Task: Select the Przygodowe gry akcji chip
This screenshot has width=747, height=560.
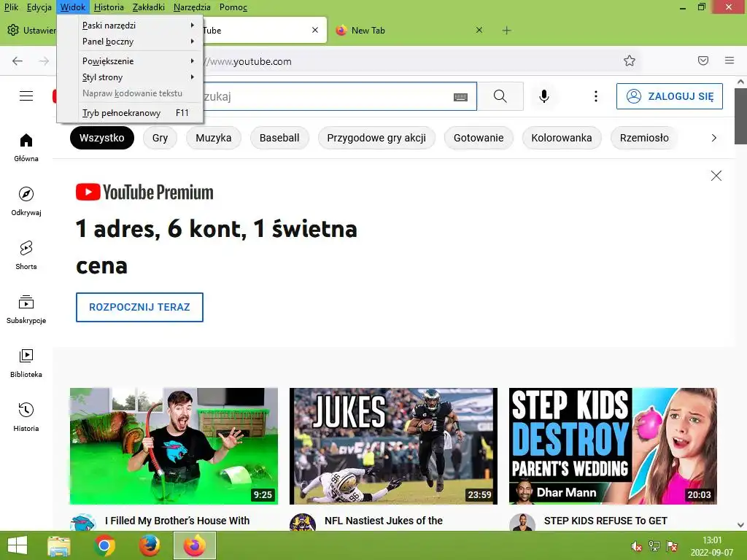Action: coord(376,138)
